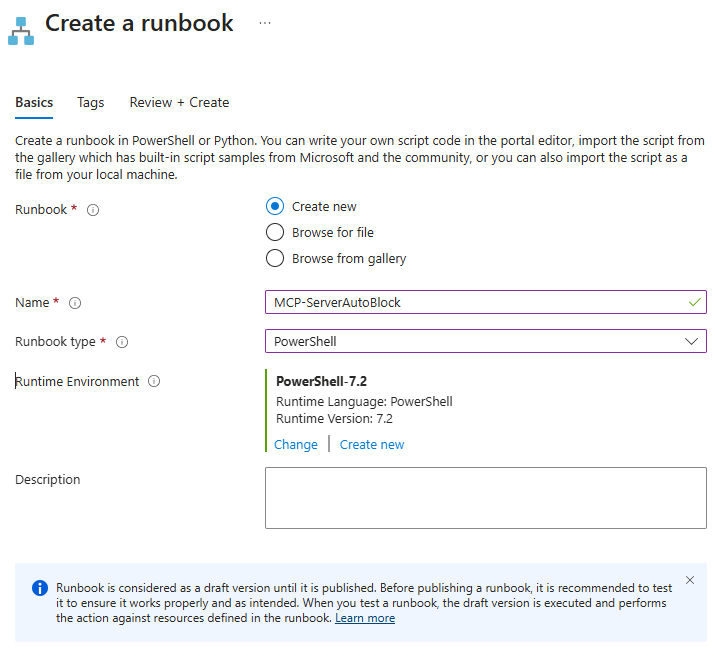715x658 pixels.
Task: Click the Runtime Language: PowerShell text
Action: tap(364, 402)
